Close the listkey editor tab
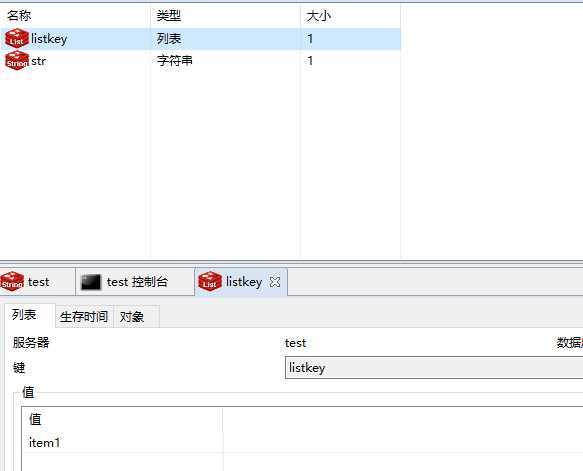 (x=275, y=282)
